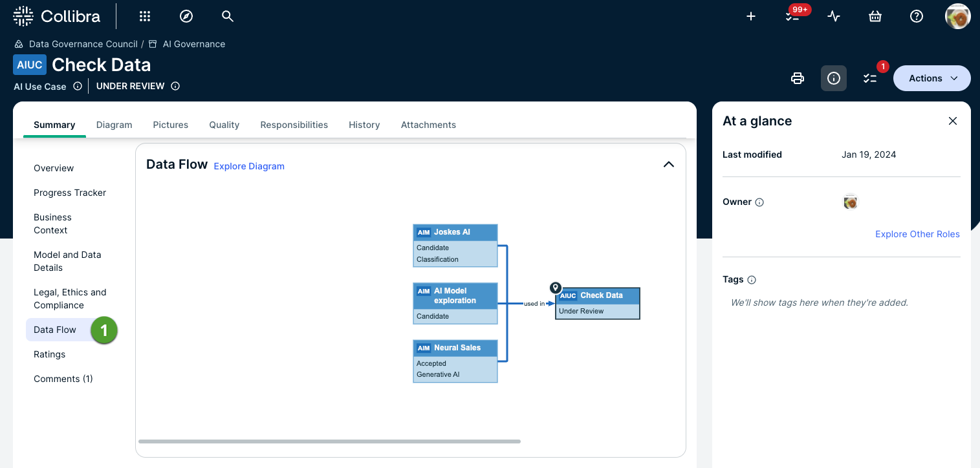The height and width of the screenshot is (468, 980).
Task: Select Progress Tracker in side navigation
Action: coord(70,193)
